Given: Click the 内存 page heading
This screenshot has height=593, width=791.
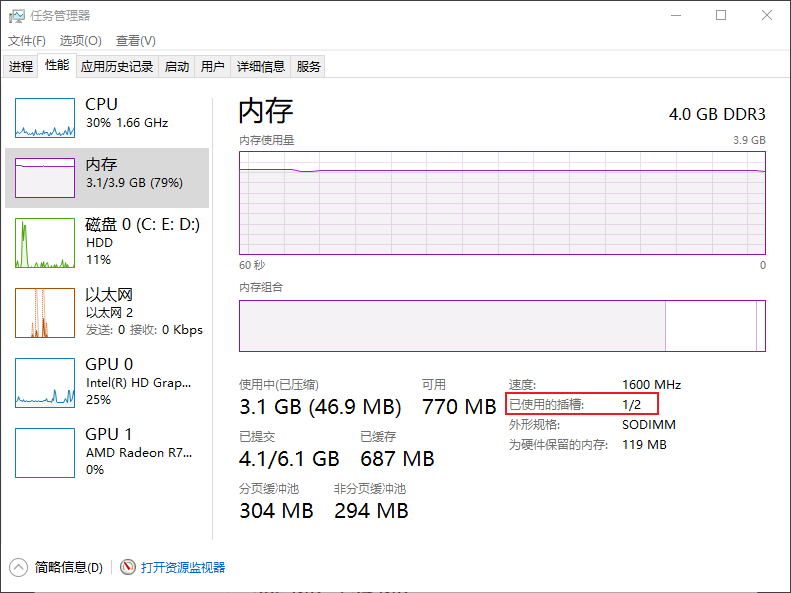Looking at the screenshot, I should click(x=266, y=110).
